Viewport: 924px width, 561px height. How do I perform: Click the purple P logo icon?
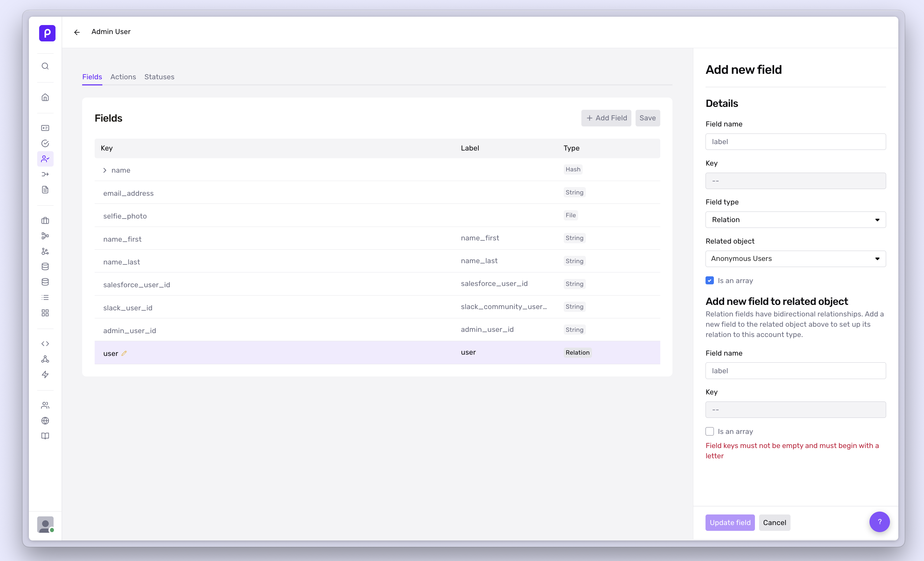(47, 33)
